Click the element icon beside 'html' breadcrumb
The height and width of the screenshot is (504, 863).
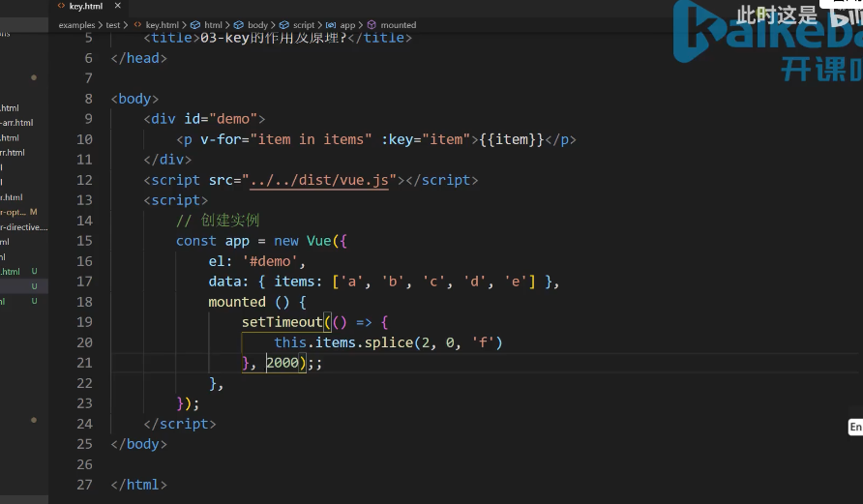[195, 25]
